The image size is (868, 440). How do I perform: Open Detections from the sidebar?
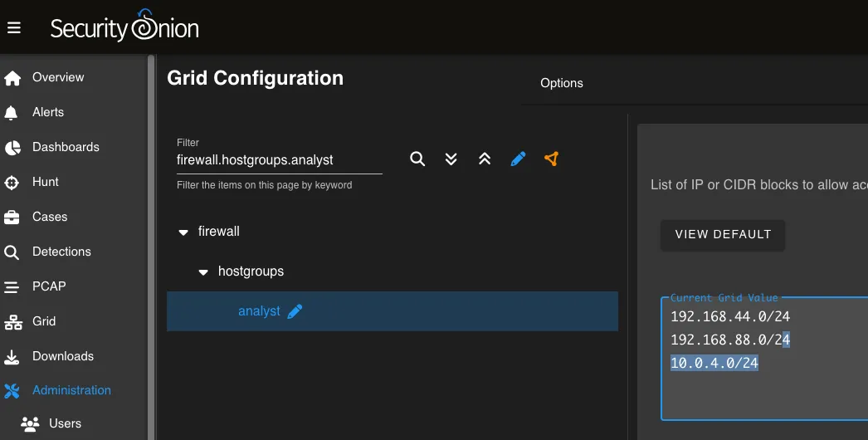61,252
